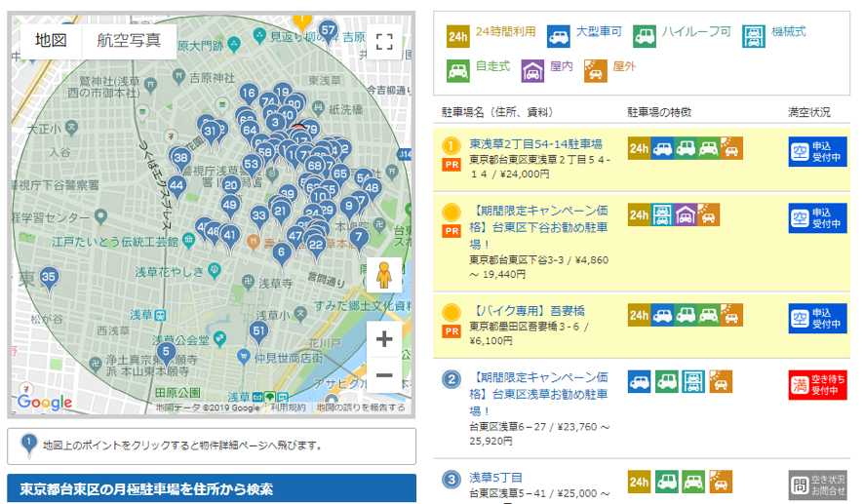Toggle fullscreen view on the map
The width and height of the screenshot is (864, 504).
[384, 41]
